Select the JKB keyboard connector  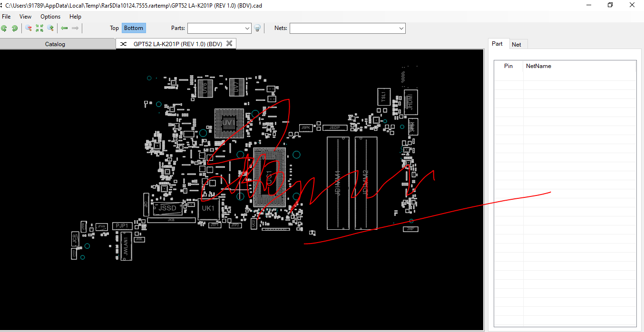(171, 220)
